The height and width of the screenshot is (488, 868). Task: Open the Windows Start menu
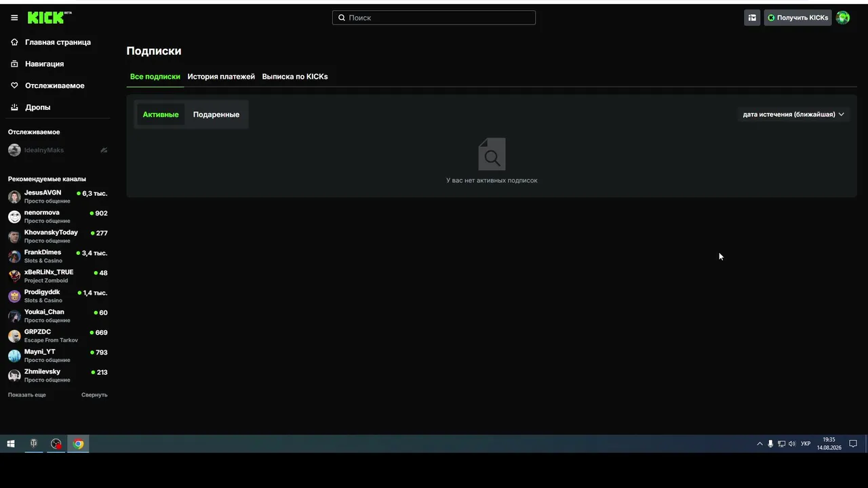point(11,444)
